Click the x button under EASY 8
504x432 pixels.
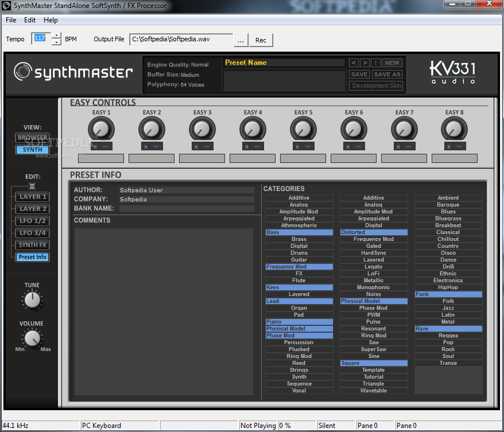tap(449, 146)
